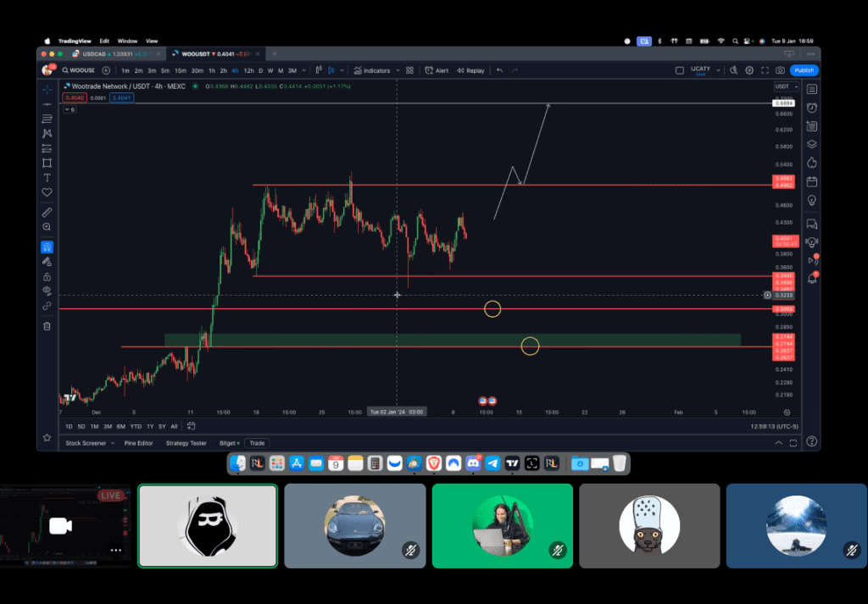Click the Alert icon in top toolbar
This screenshot has width=868, height=604.
(437, 70)
